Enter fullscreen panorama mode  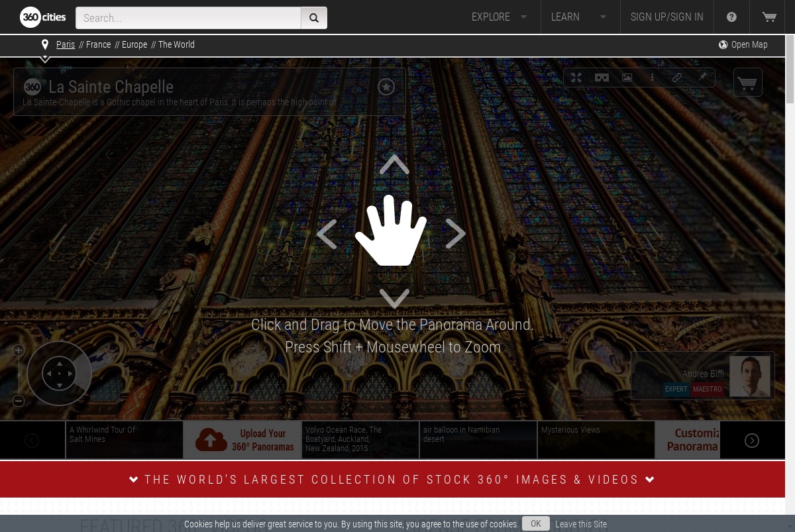tap(576, 78)
